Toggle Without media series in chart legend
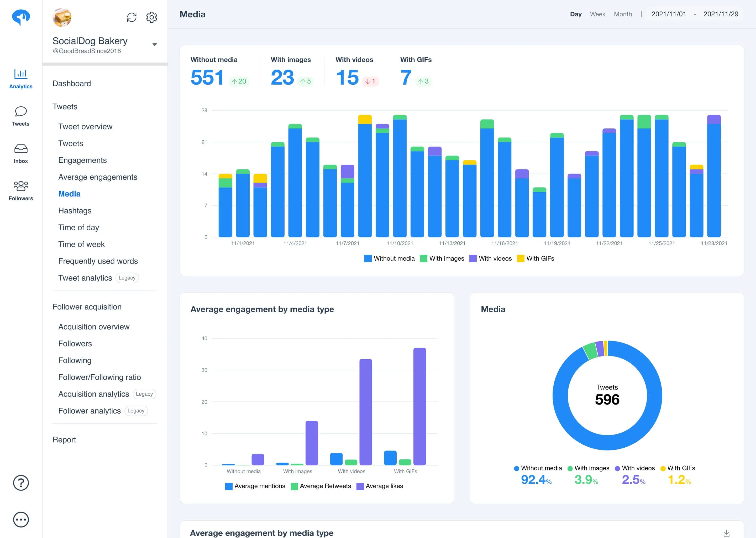This screenshot has width=756, height=538. [x=389, y=258]
